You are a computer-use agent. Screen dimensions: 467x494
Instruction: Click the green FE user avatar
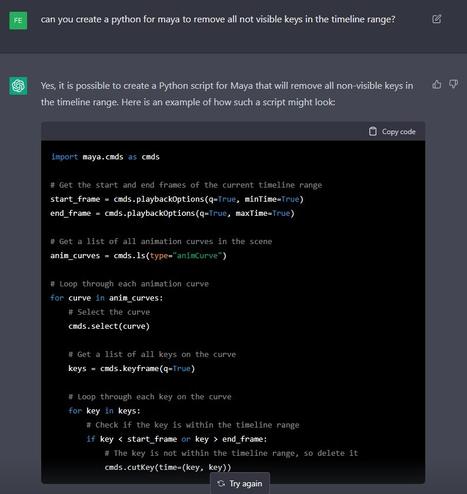(x=18, y=21)
